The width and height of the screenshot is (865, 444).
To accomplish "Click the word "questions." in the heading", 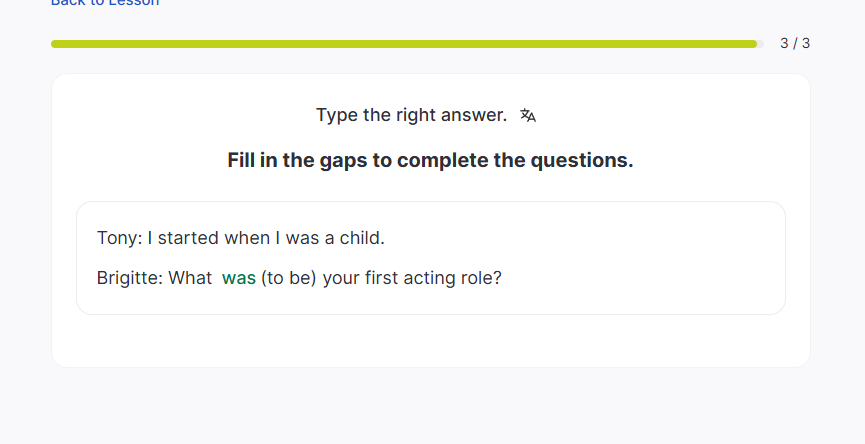I will 587,160.
